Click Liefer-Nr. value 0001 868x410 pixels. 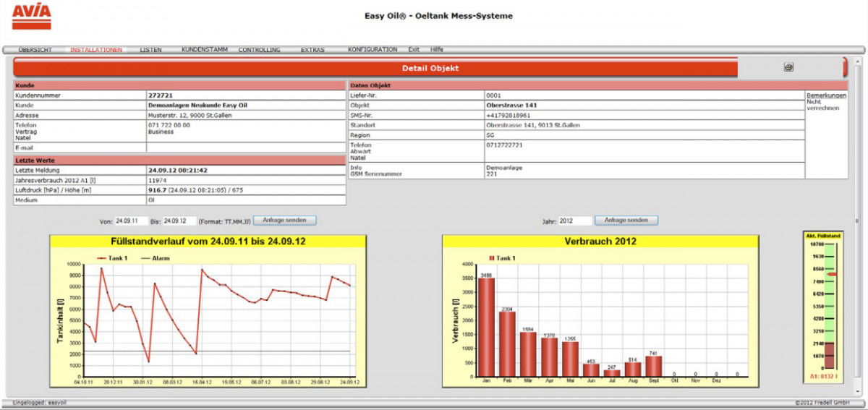[x=494, y=95]
